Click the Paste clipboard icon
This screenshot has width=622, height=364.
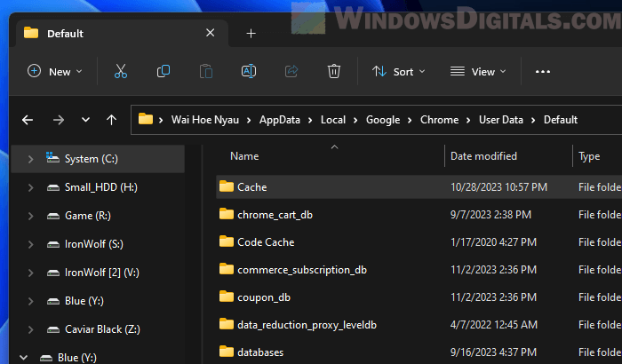click(x=206, y=71)
